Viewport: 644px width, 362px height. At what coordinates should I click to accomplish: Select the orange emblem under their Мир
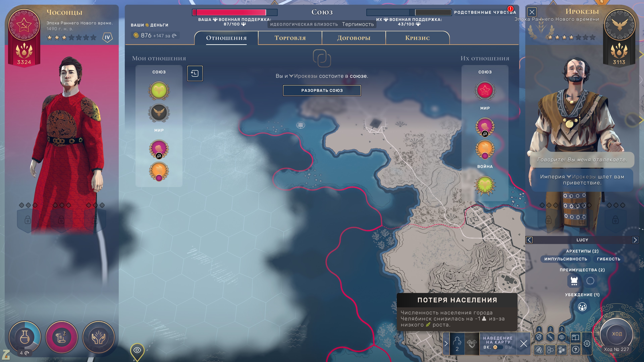point(485,149)
